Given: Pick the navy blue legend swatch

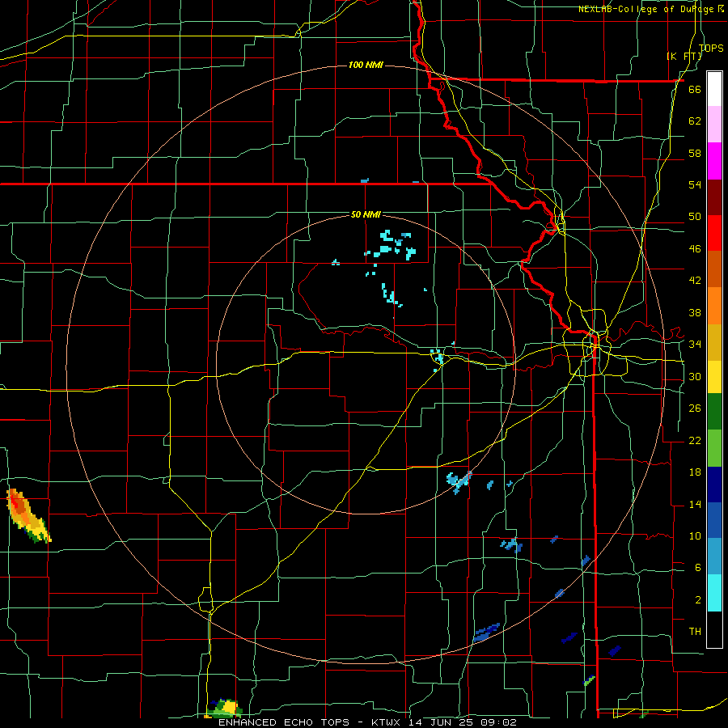Looking at the screenshot, I should click(714, 485).
